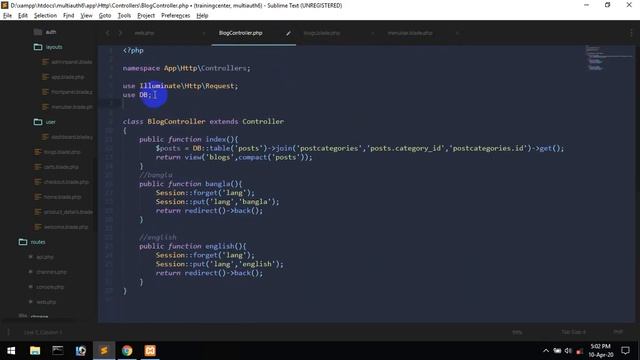
Task: Open the View menu
Action: [x=86, y=16]
